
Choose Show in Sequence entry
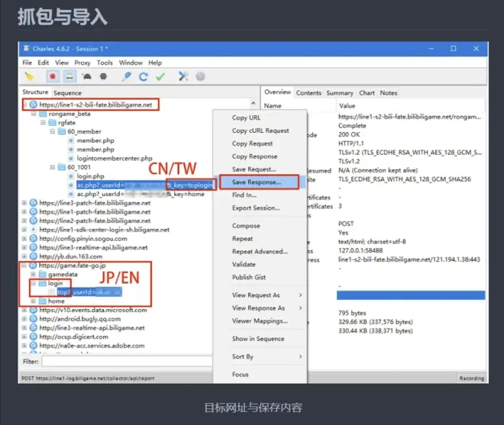(x=258, y=339)
